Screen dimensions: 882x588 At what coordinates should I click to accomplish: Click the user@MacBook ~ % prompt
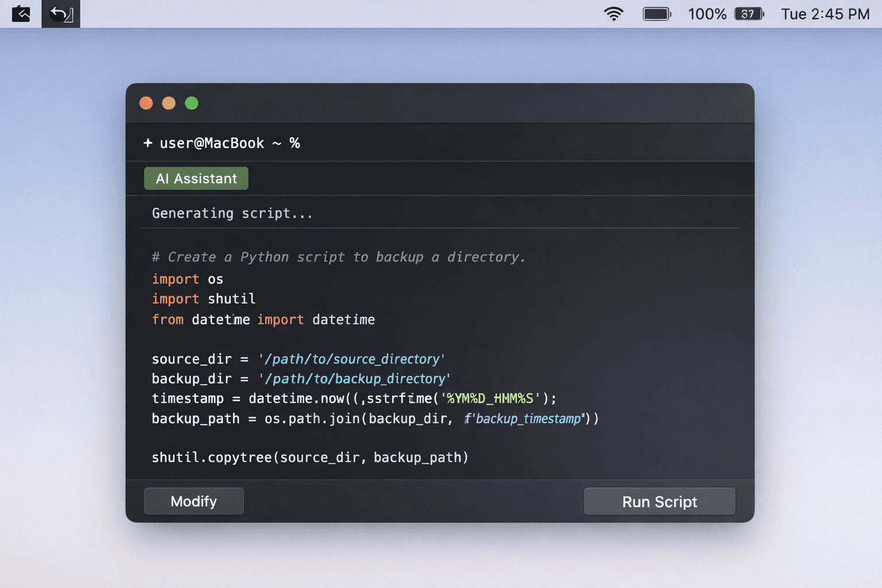pyautogui.click(x=230, y=143)
